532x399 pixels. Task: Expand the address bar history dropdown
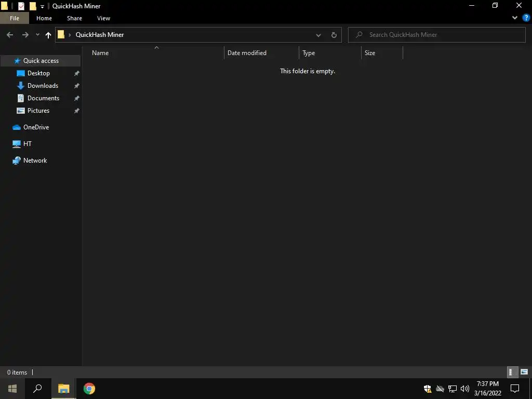coord(318,35)
